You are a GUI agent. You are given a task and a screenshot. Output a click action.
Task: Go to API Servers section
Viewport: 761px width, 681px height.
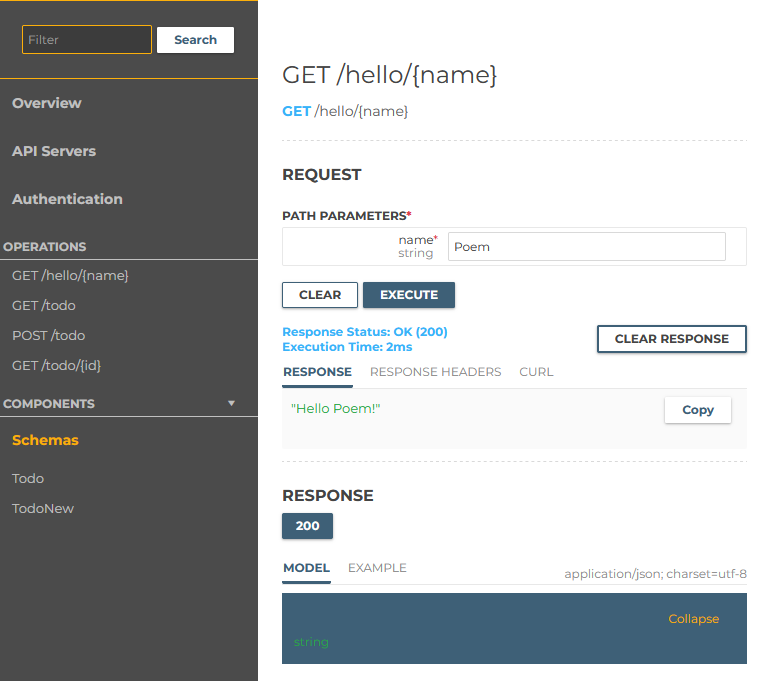(x=54, y=151)
